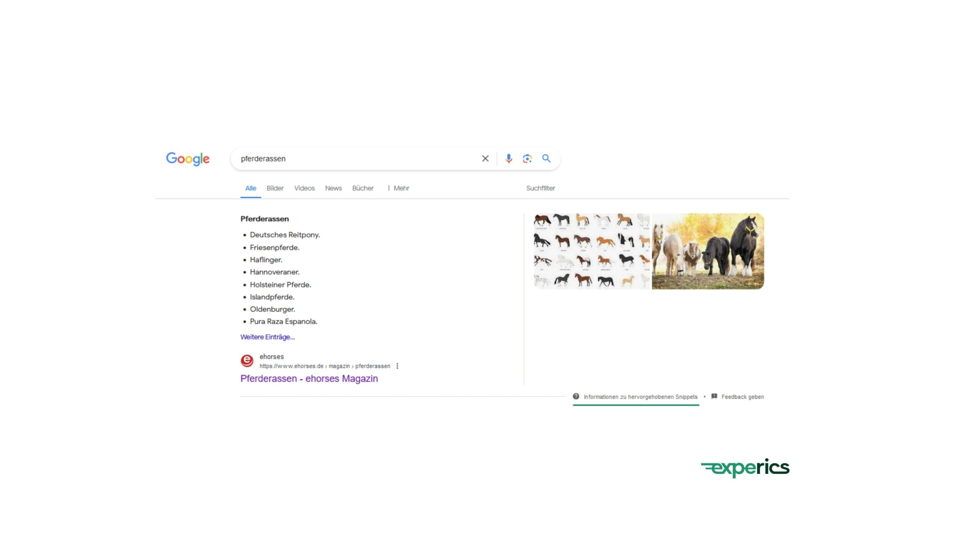Click the ehorses source favicon icon
Image resolution: width=980 pixels, height=551 pixels.
click(x=247, y=360)
